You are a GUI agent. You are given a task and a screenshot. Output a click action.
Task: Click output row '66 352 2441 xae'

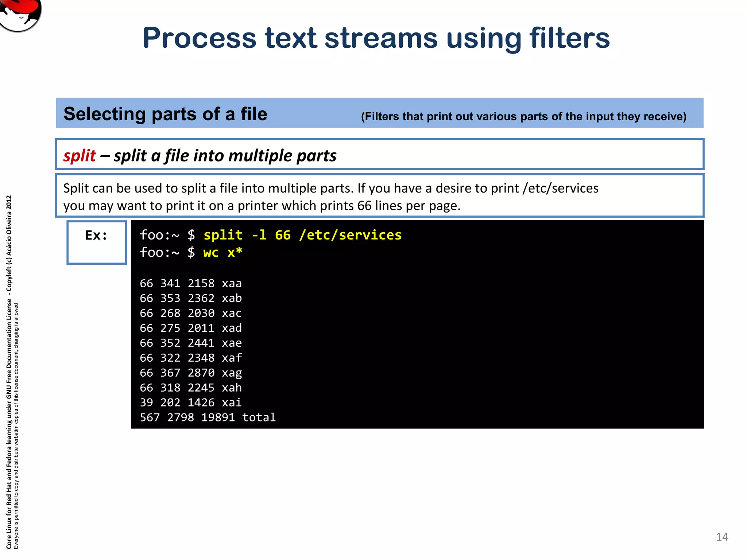coord(191,343)
